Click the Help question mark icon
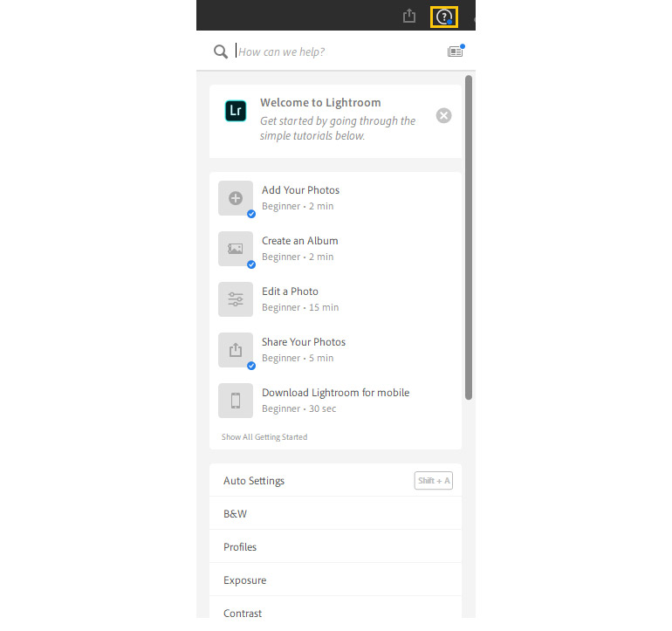 pyautogui.click(x=445, y=16)
